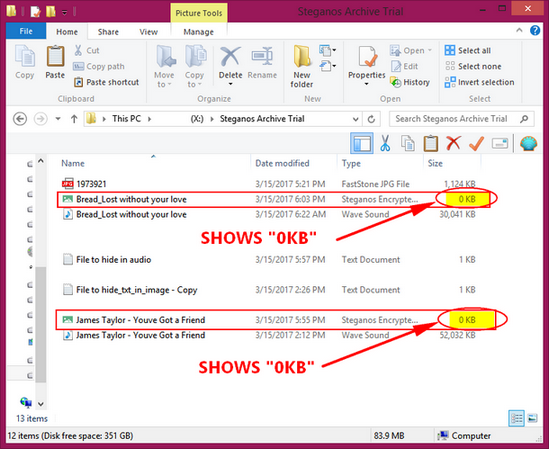This screenshot has width=549, height=449.
Task: Click the Search Steganos Archive Trial box
Action: (x=462, y=119)
